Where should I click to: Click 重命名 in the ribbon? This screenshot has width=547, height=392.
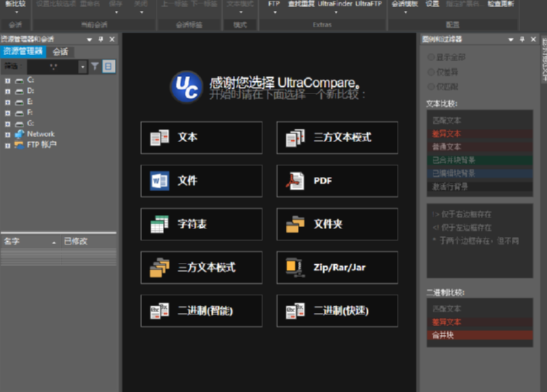coord(90,4)
